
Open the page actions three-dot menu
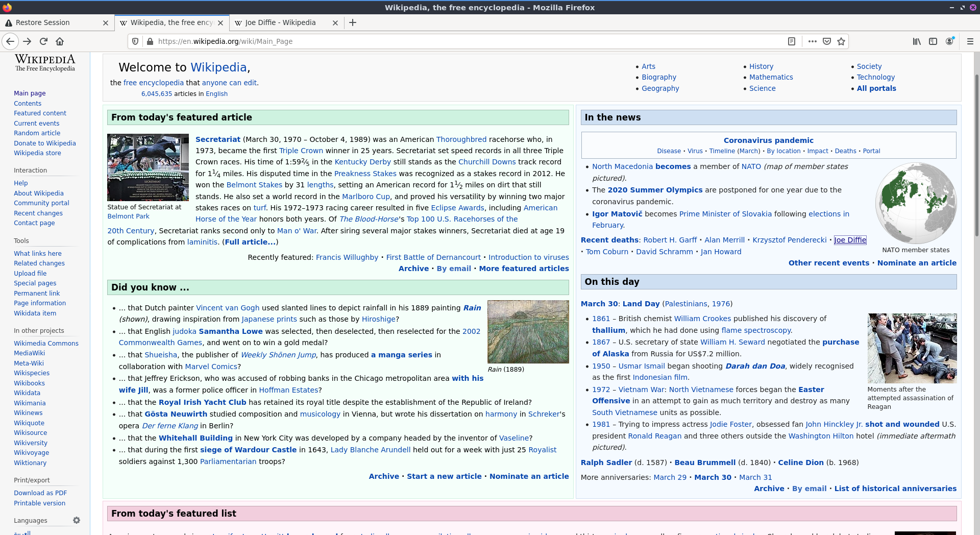[x=813, y=41]
